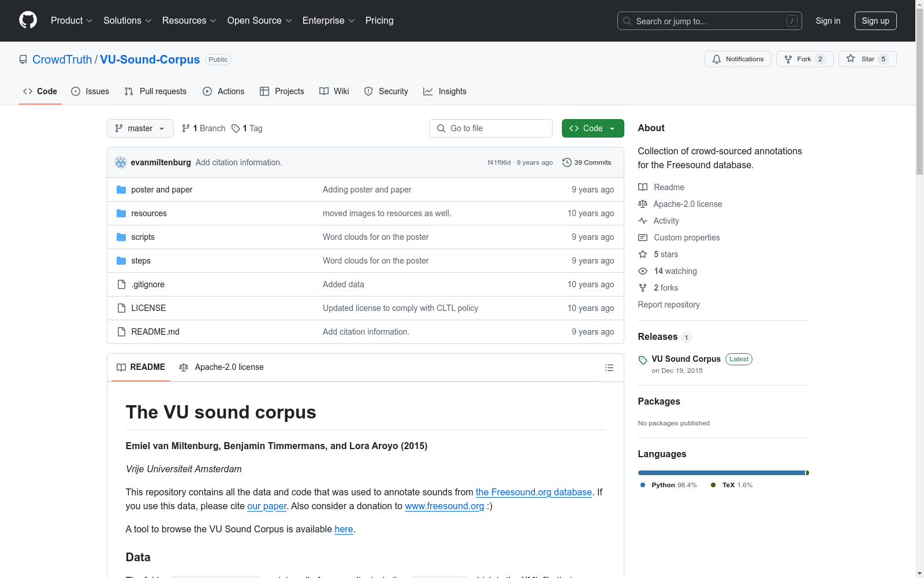
Task: Click the Sign in link
Action: 828,21
